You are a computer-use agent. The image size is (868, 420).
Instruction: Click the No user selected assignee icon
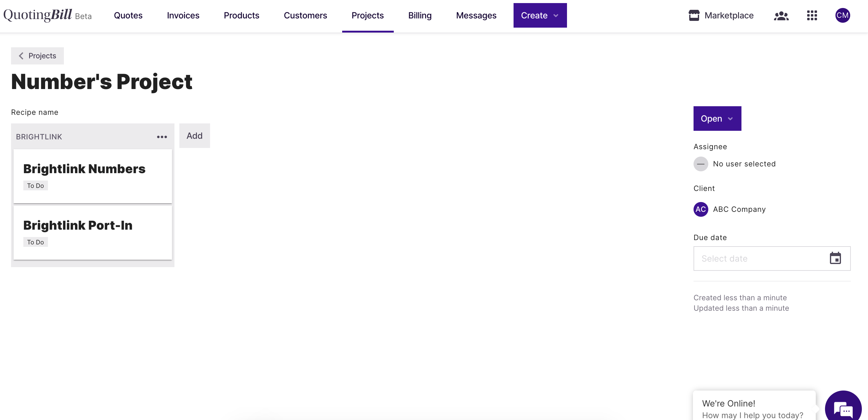tap(701, 164)
